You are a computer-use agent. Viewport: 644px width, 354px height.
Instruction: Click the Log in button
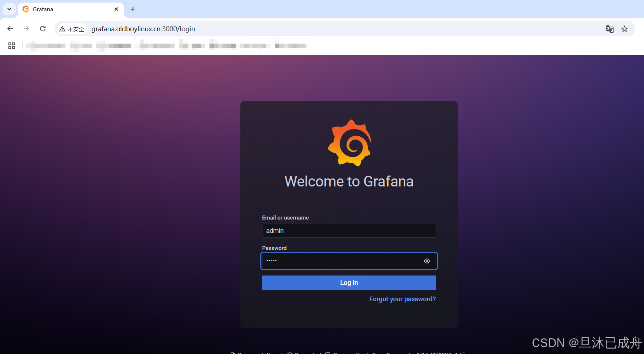tap(349, 283)
